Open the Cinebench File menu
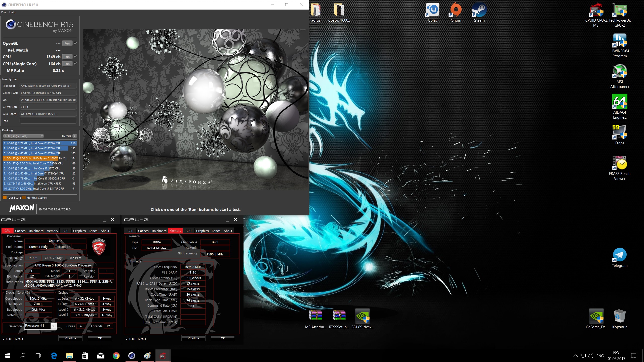Image resolution: width=644 pixels, height=362 pixels. click(4, 12)
